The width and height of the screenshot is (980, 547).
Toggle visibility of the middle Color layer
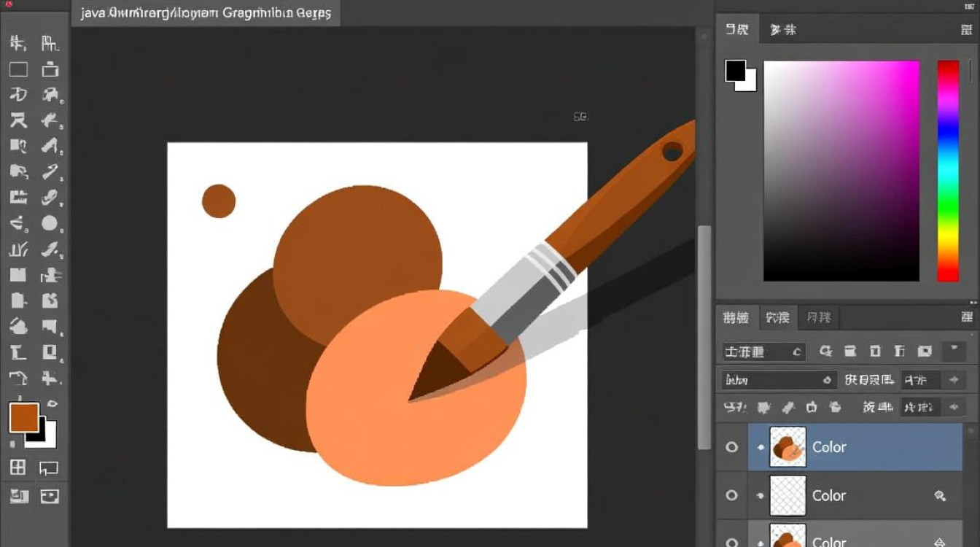click(731, 495)
